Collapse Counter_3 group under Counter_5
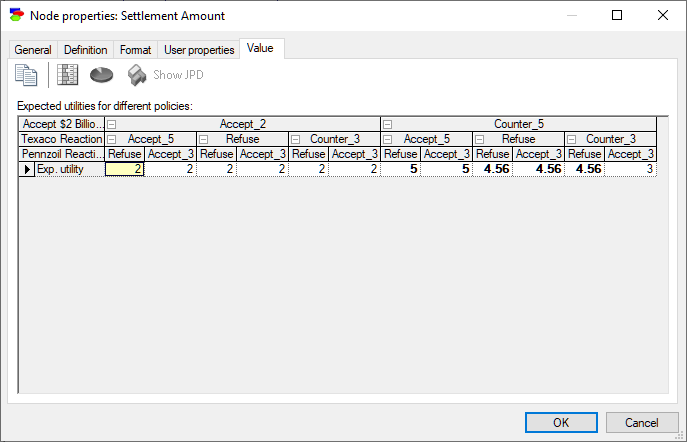This screenshot has width=687, height=442. (571, 139)
